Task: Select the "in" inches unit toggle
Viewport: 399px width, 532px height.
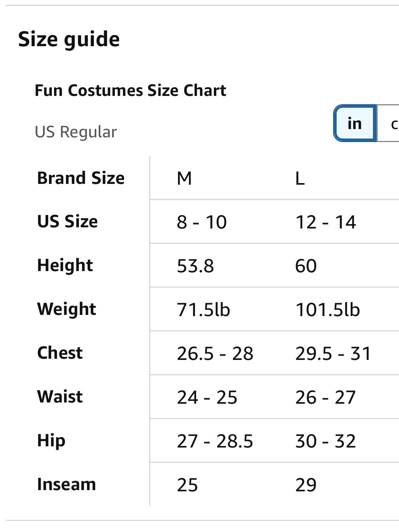Action: coord(354,124)
